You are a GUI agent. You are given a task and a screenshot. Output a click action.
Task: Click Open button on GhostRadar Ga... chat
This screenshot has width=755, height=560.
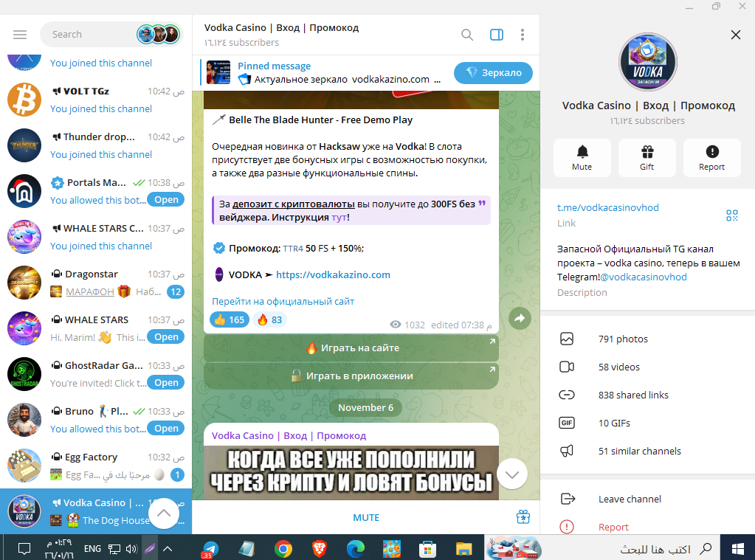[166, 383]
